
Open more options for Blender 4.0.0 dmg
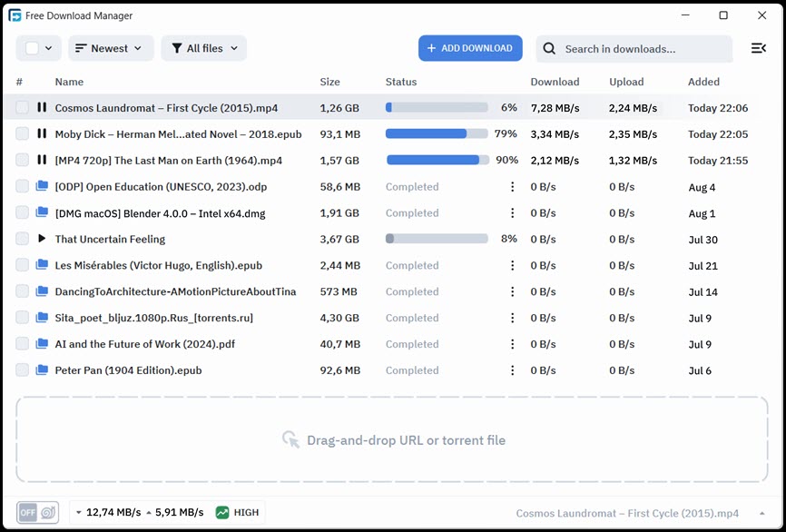[512, 212]
